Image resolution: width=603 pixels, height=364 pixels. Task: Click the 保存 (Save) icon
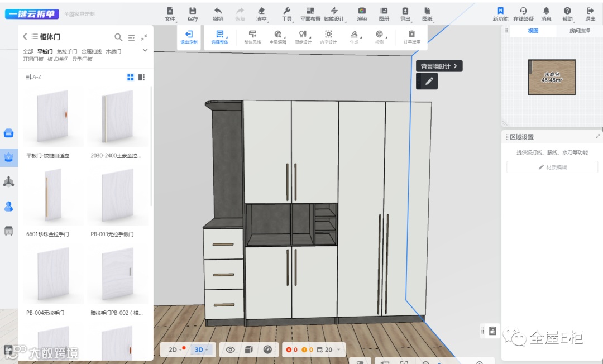coord(193,11)
